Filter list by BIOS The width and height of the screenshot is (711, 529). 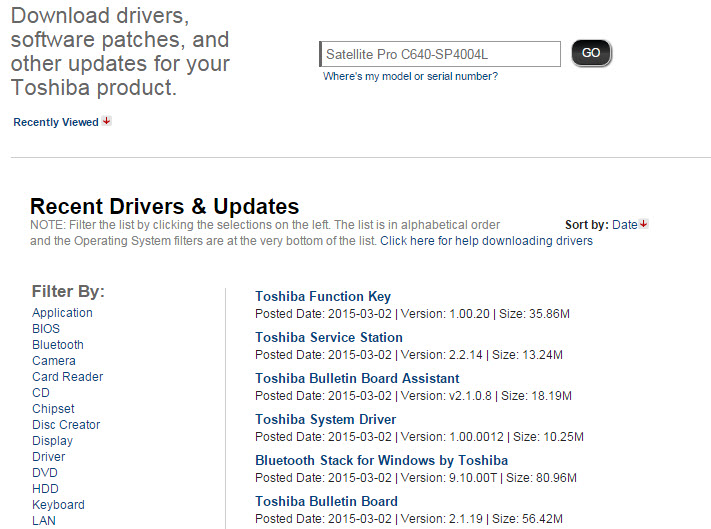(x=46, y=329)
